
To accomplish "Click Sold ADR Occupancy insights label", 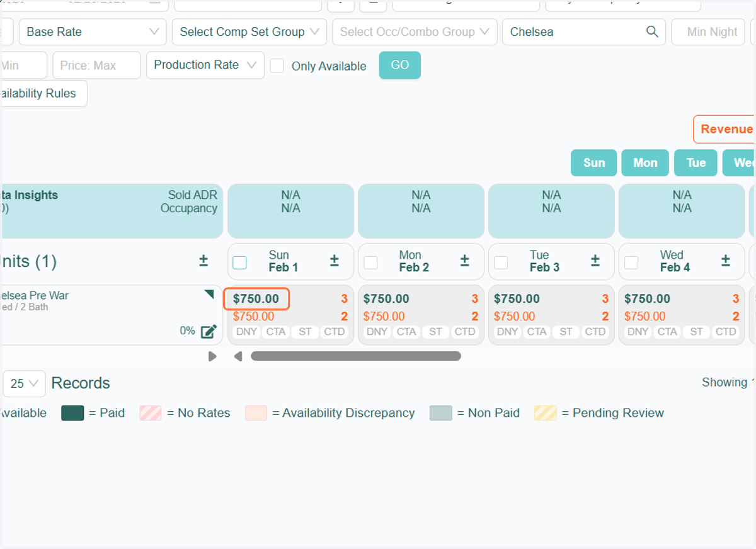I will click(x=188, y=201).
